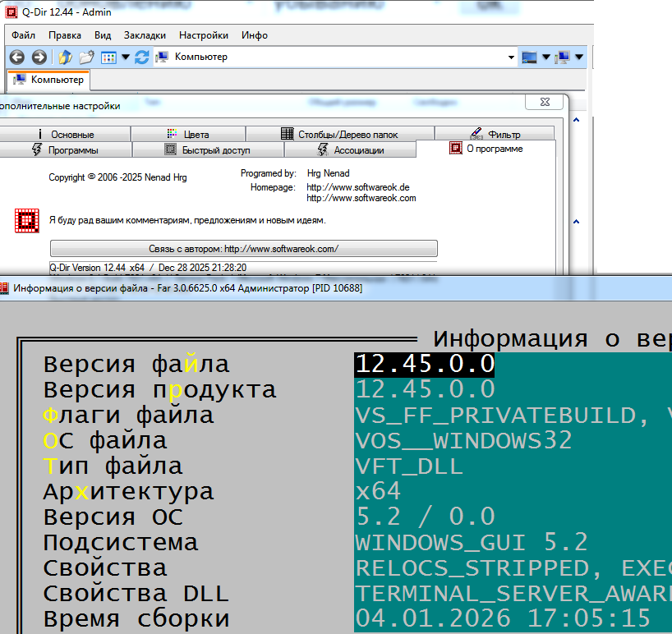Image resolution: width=672 pixels, height=634 pixels.
Task: Open dropdown next to rightmost computer icon
Action: pyautogui.click(x=579, y=57)
